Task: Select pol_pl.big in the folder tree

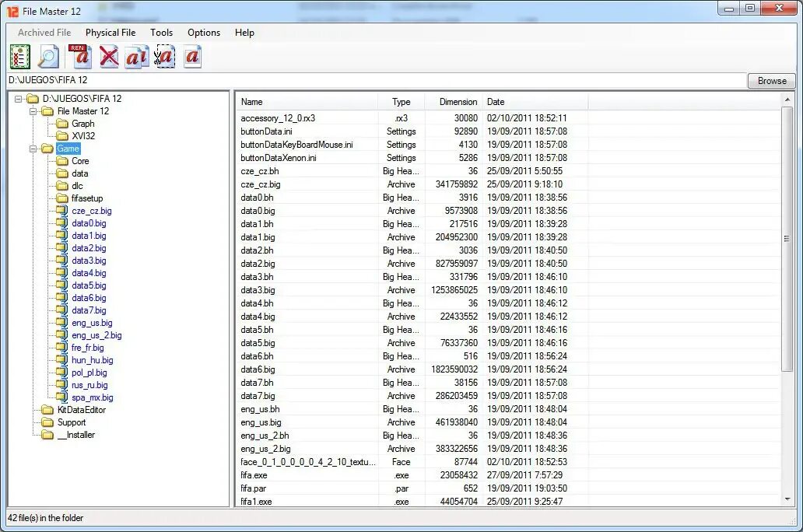Action: 89,373
